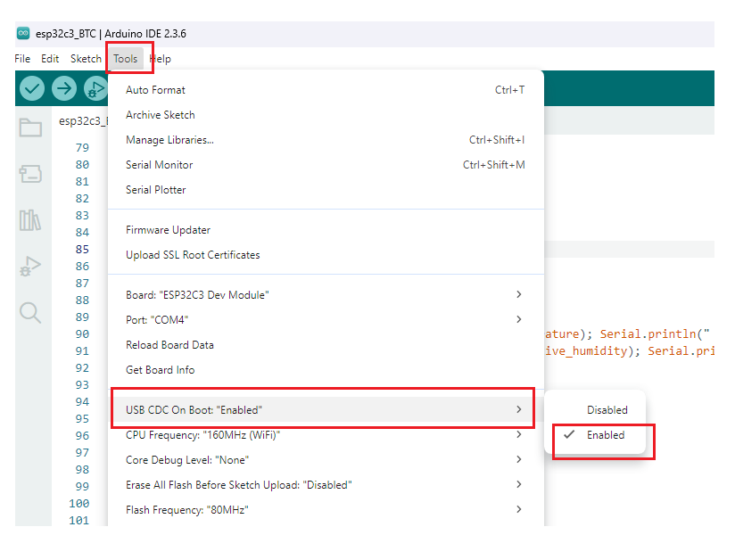The width and height of the screenshot is (735, 560).
Task: Open the Sketchbook folder icon in sidebar
Action: (30, 128)
